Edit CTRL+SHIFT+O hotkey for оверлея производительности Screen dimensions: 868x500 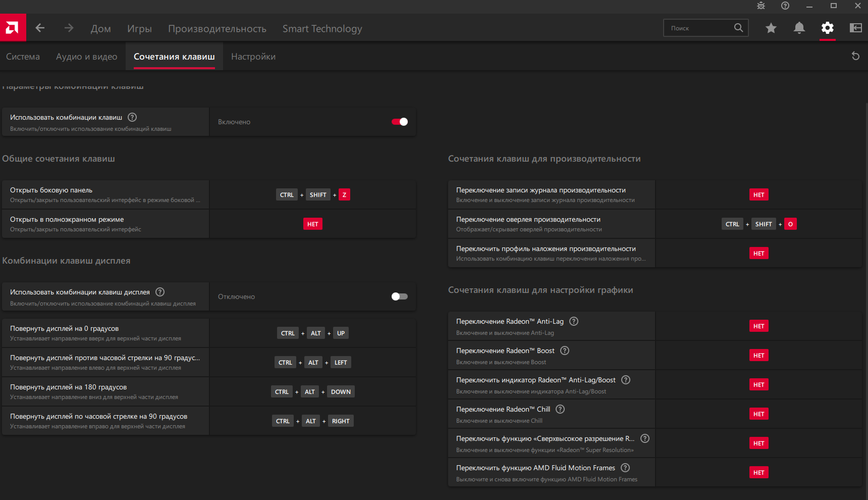[759, 224]
